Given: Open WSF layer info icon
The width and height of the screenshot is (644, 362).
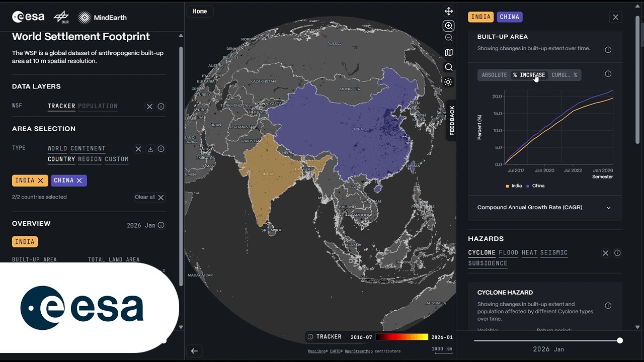Looking at the screenshot, I should tap(161, 107).
